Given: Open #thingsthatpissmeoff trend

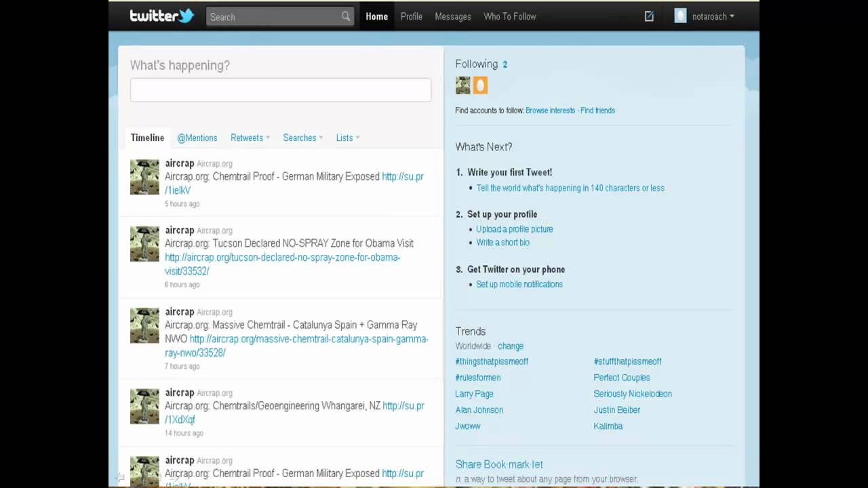Looking at the screenshot, I should click(492, 362).
